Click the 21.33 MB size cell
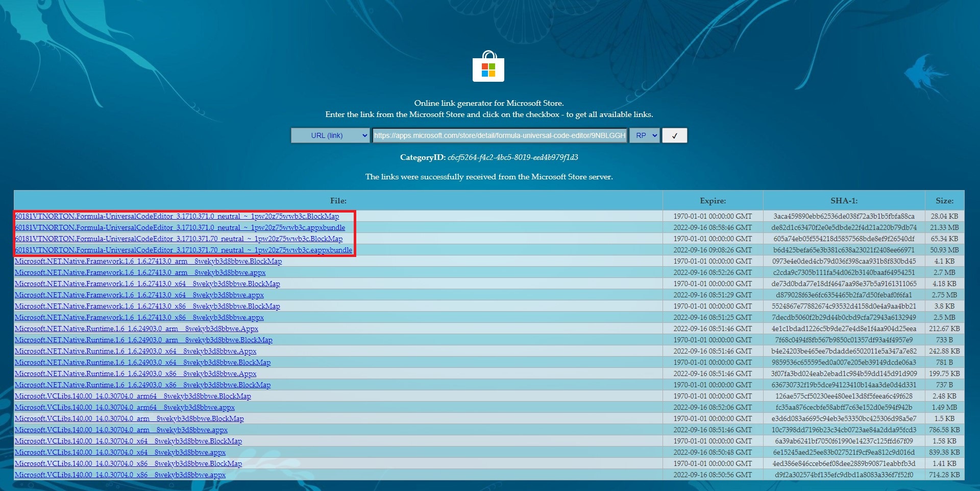 tap(944, 227)
